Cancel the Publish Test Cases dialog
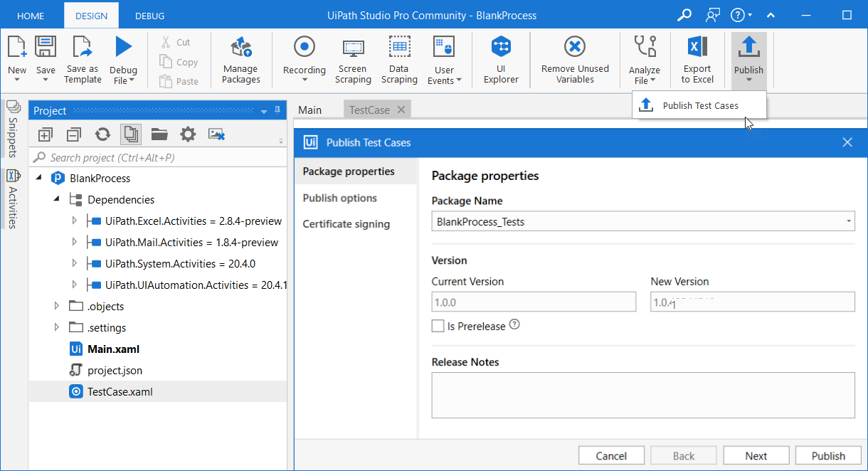868x471 pixels. [611, 456]
